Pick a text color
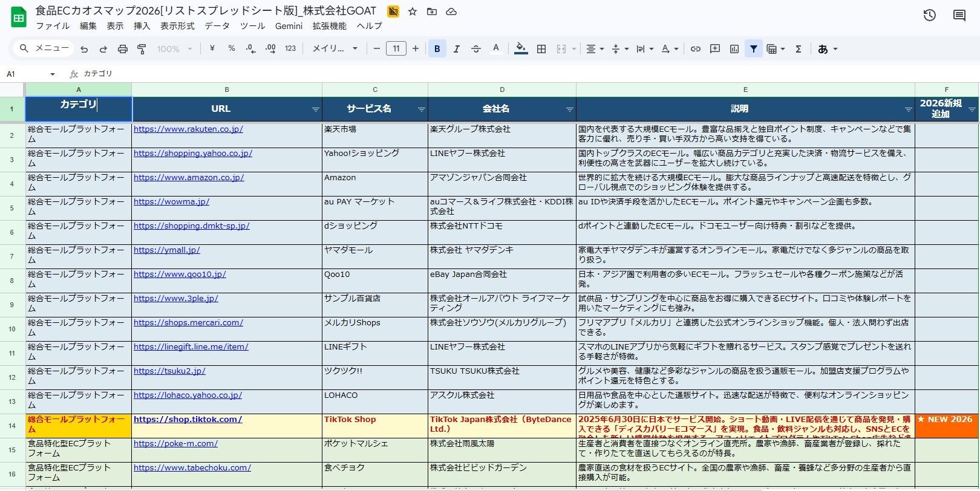The width and height of the screenshot is (980, 491). click(496, 49)
